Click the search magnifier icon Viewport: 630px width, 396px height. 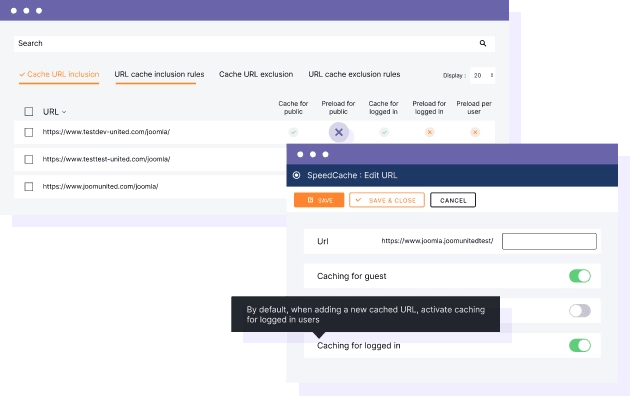pyautogui.click(x=483, y=43)
